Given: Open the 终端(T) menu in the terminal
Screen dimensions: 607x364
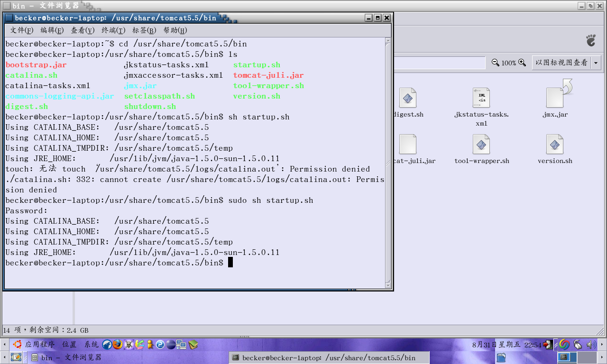Looking at the screenshot, I should 114,30.
